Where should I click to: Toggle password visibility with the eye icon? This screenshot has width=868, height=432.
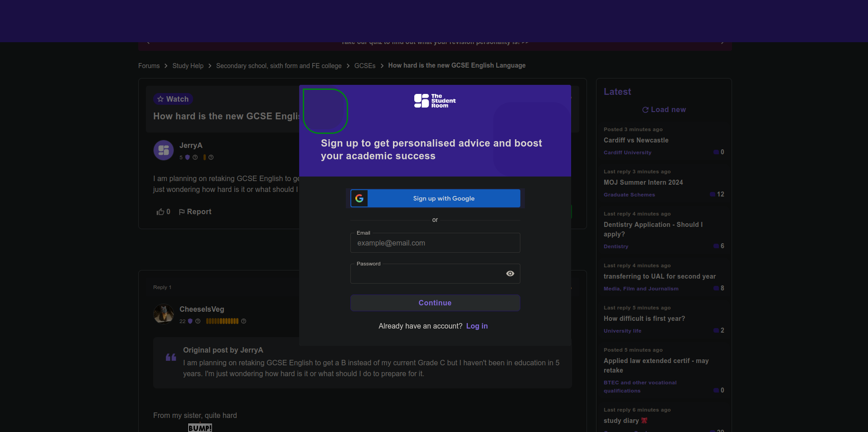coord(510,273)
